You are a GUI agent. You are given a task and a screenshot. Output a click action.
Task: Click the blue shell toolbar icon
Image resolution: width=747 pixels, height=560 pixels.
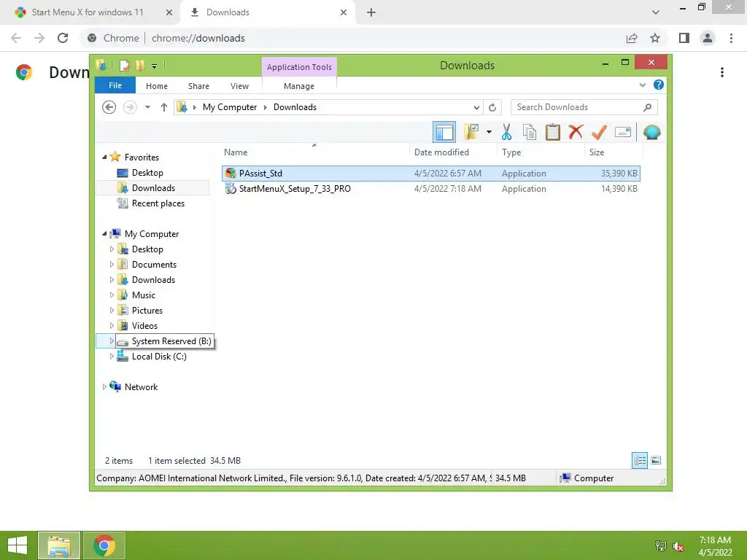651,132
